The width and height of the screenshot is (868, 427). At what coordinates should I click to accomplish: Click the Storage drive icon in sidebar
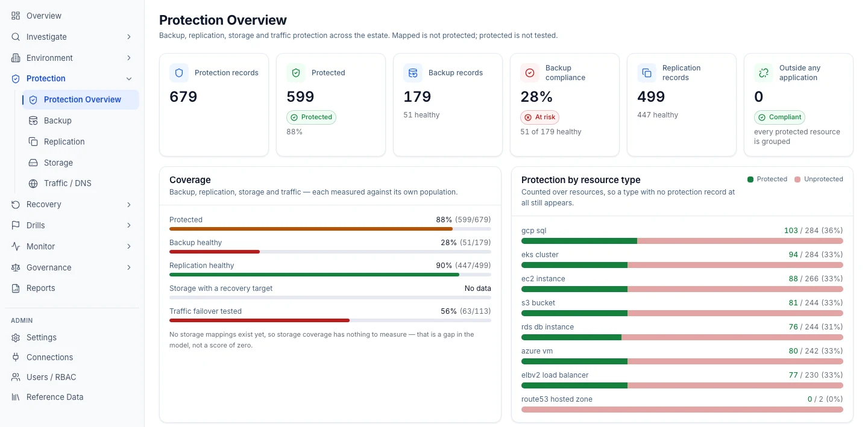click(33, 163)
